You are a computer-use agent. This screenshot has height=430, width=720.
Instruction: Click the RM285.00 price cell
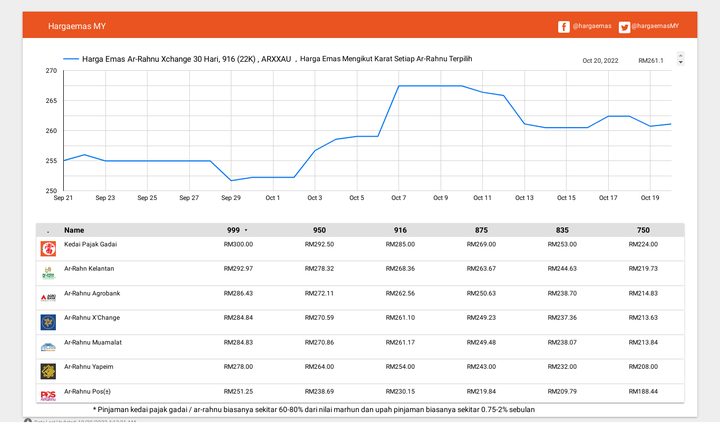[x=400, y=244]
